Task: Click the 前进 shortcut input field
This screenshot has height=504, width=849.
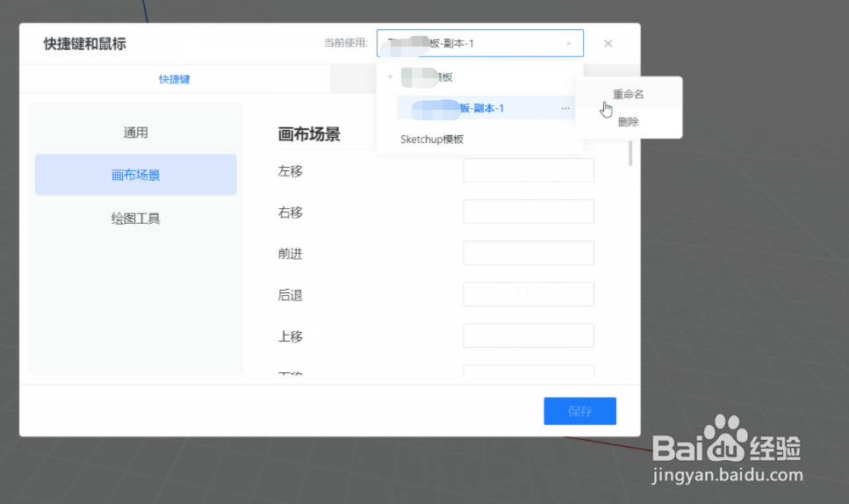Action: (x=529, y=253)
